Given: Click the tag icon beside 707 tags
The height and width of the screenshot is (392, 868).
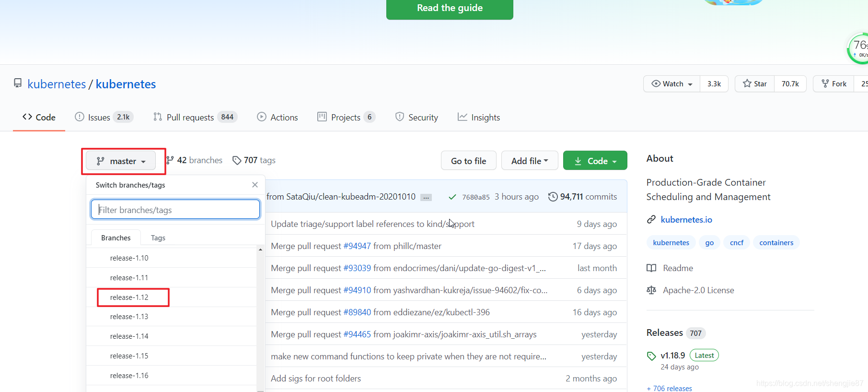Looking at the screenshot, I should tap(237, 160).
